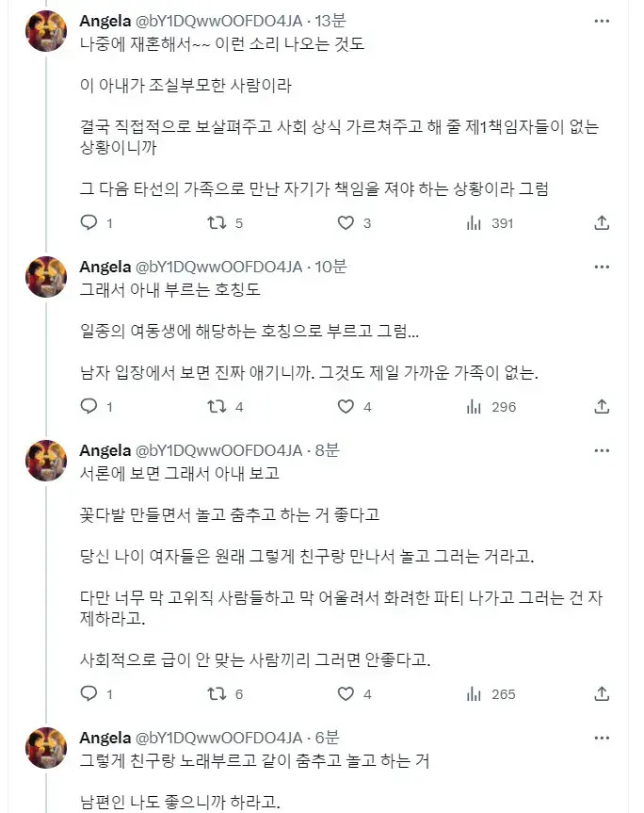
Task: Like the 8분 tweet with 265 views
Action: [x=346, y=694]
